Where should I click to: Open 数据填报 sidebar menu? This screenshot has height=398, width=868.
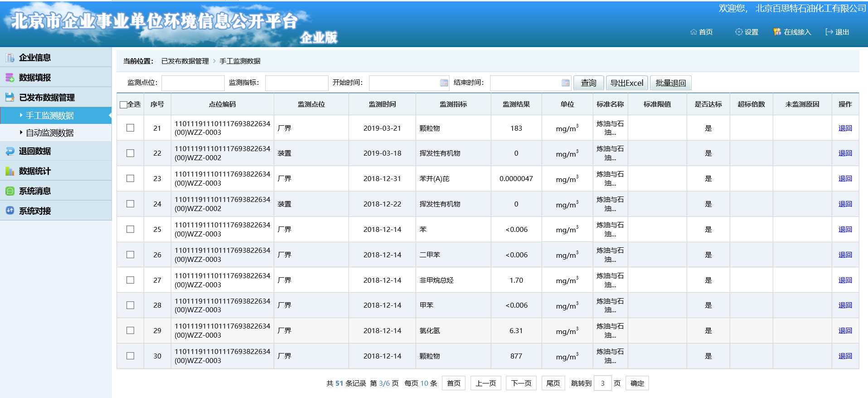56,78
